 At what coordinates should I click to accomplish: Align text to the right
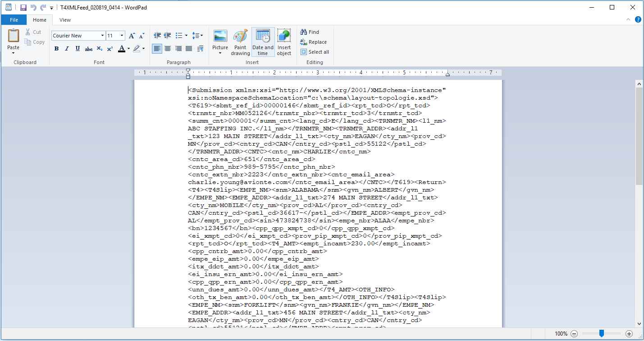pyautogui.click(x=178, y=49)
